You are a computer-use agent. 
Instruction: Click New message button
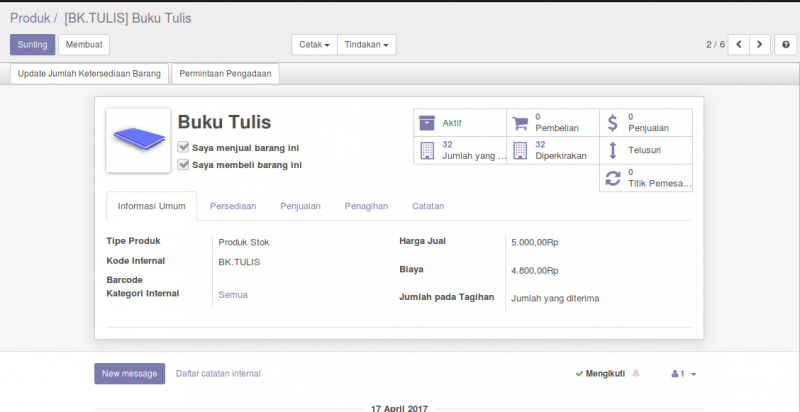pos(130,374)
